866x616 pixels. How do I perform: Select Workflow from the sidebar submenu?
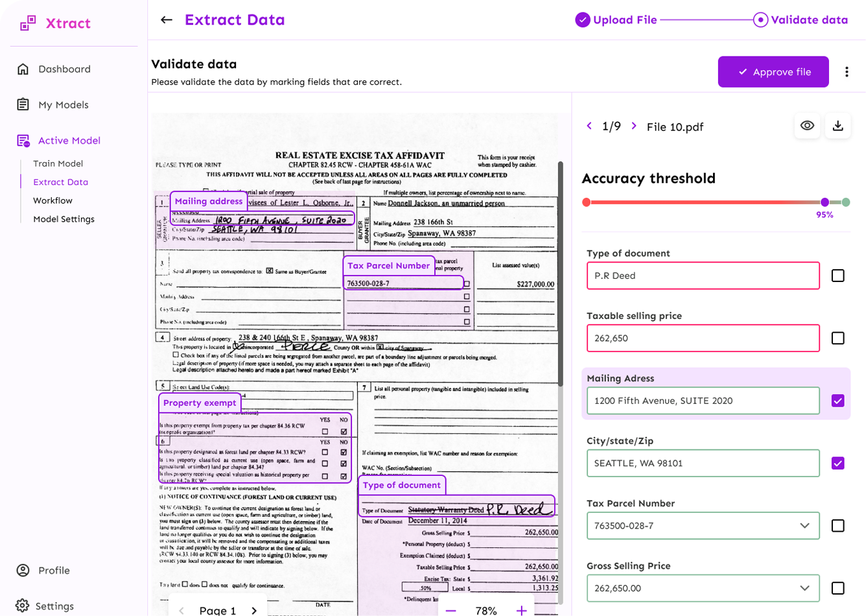point(53,200)
